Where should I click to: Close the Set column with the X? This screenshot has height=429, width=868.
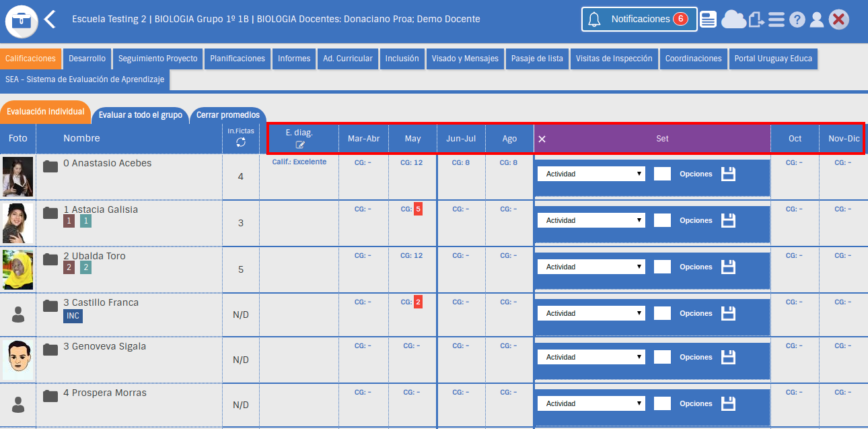(x=542, y=139)
